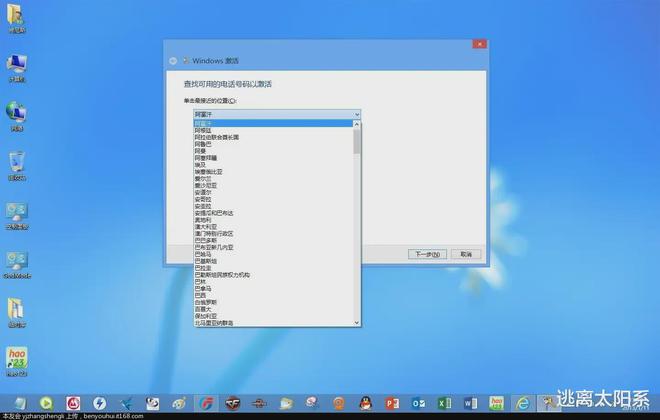Launch Word from the taskbar
The width and height of the screenshot is (660, 420).
pyautogui.click(x=471, y=404)
